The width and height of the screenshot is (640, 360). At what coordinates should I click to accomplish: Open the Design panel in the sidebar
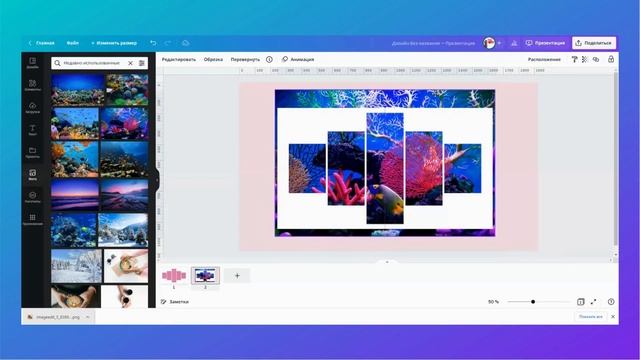[x=33, y=62]
